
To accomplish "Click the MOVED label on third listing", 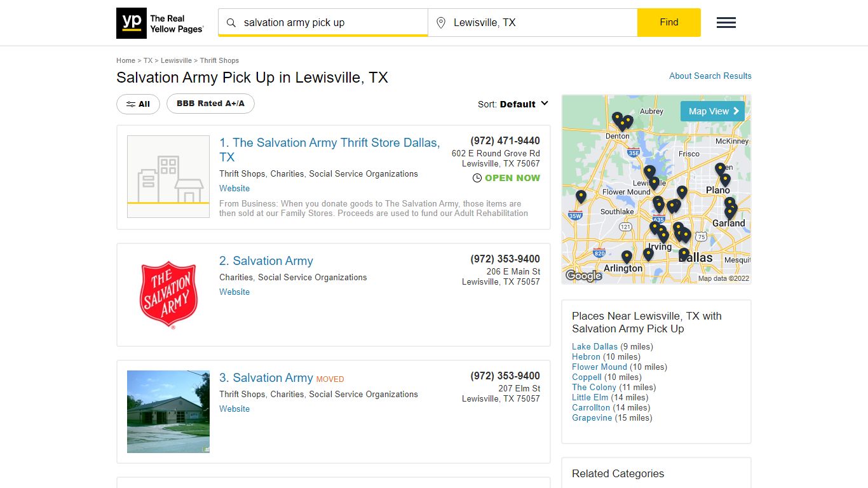I will (330, 379).
